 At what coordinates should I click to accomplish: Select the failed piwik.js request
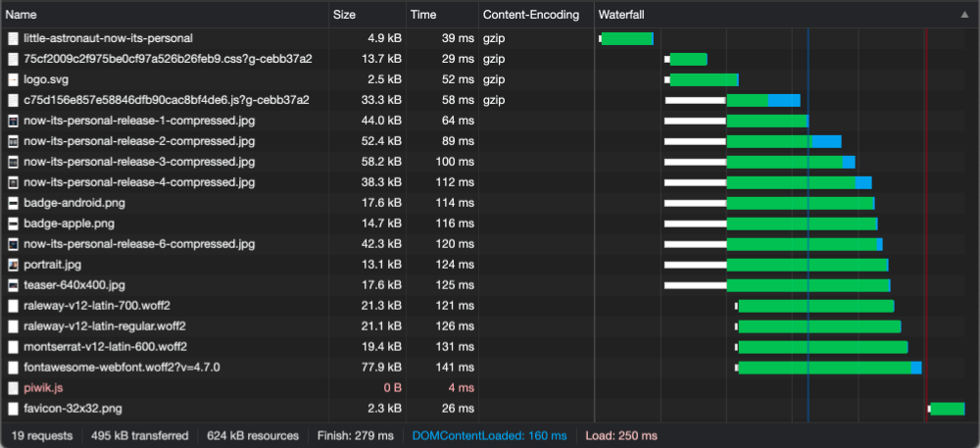tap(44, 388)
